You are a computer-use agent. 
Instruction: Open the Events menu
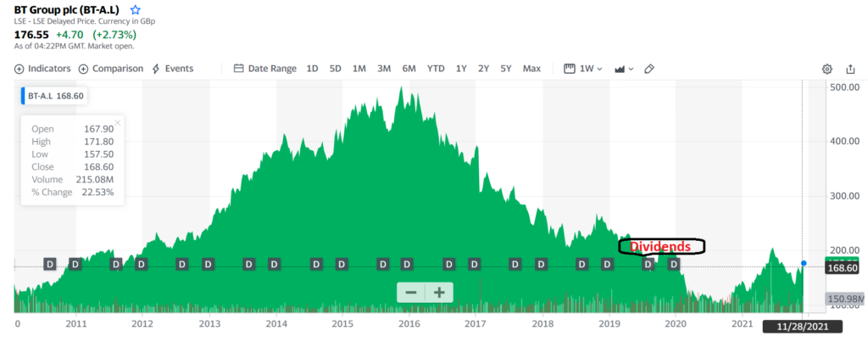pyautogui.click(x=173, y=69)
